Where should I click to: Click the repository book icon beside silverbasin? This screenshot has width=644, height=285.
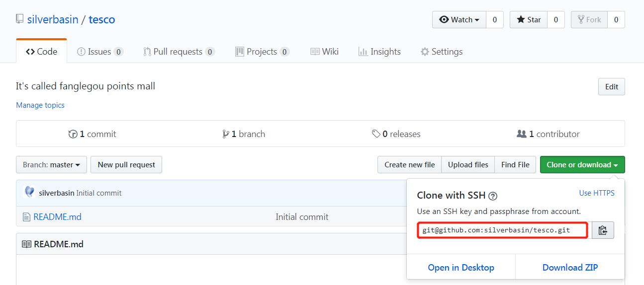[19, 19]
